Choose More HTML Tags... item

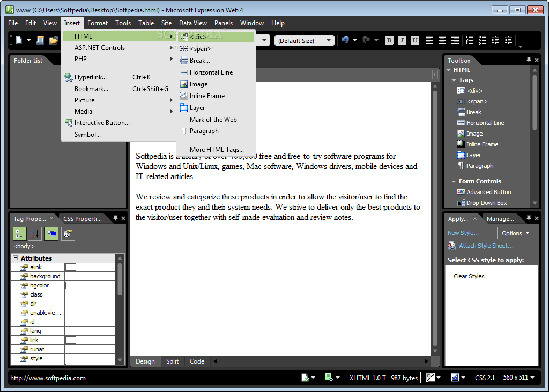[216, 150]
